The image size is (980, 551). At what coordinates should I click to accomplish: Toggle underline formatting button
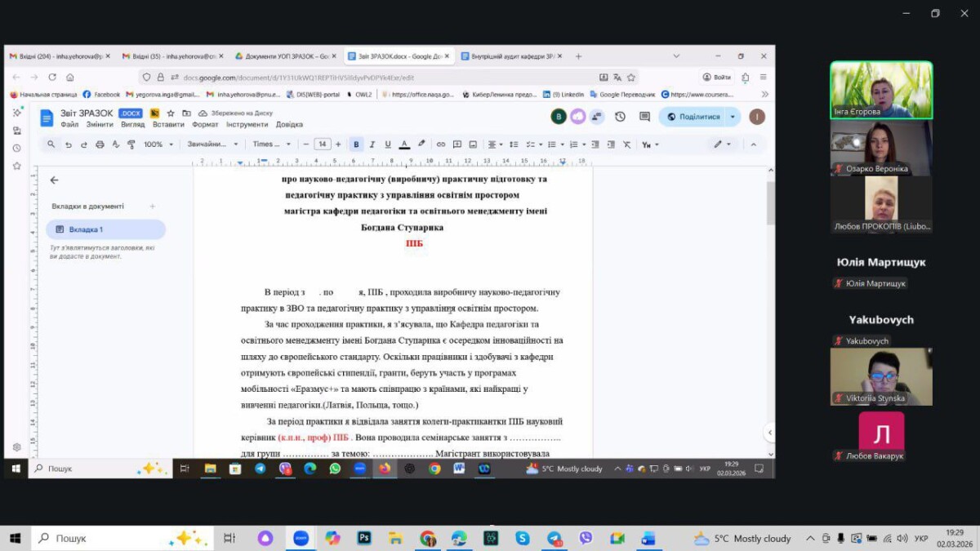(x=388, y=144)
